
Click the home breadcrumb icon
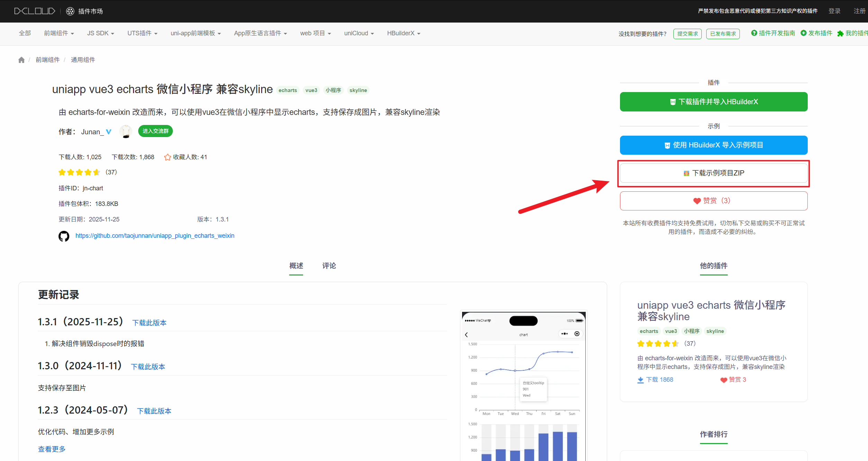click(x=21, y=60)
